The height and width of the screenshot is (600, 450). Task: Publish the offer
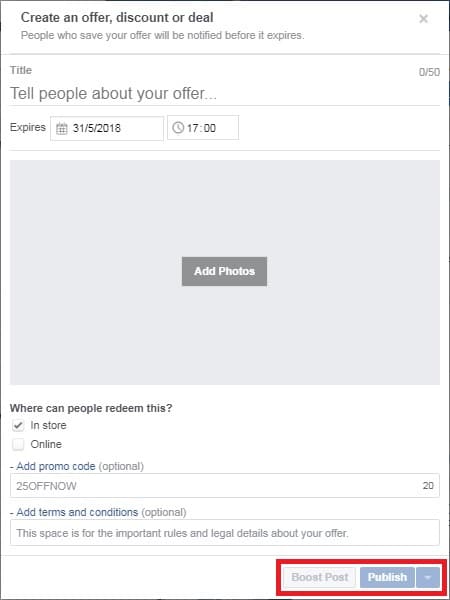(387, 577)
